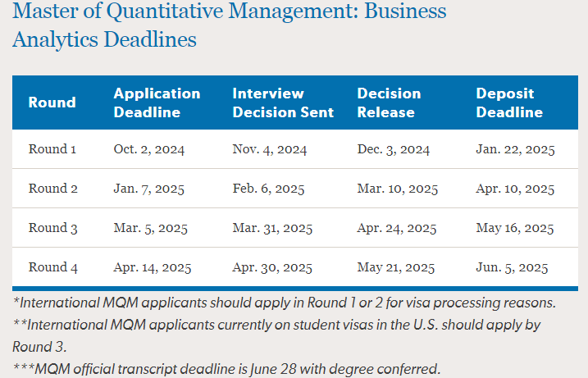Click the Application Deadline column header
Image resolution: width=588 pixels, height=378 pixels.
pos(157,102)
